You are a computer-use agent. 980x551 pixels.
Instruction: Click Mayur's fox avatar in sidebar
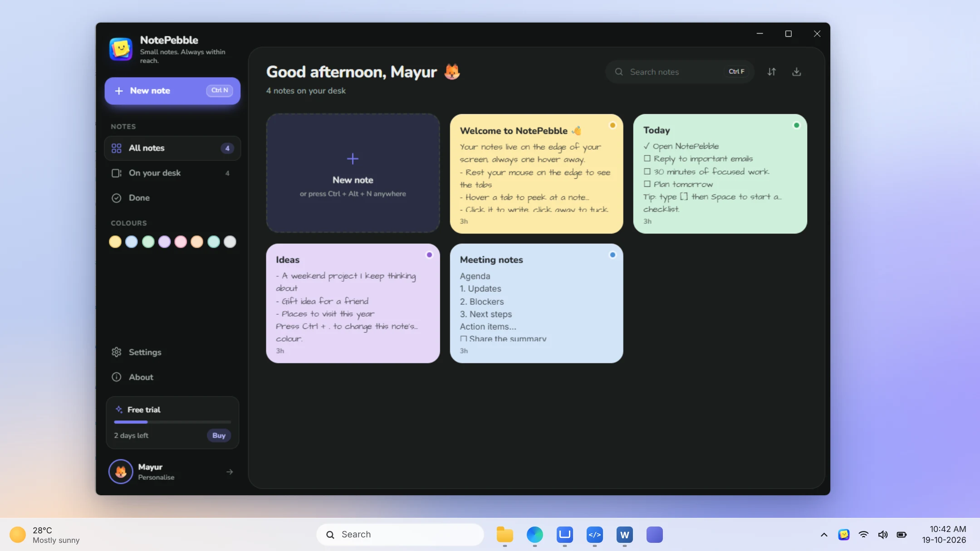coord(121,472)
